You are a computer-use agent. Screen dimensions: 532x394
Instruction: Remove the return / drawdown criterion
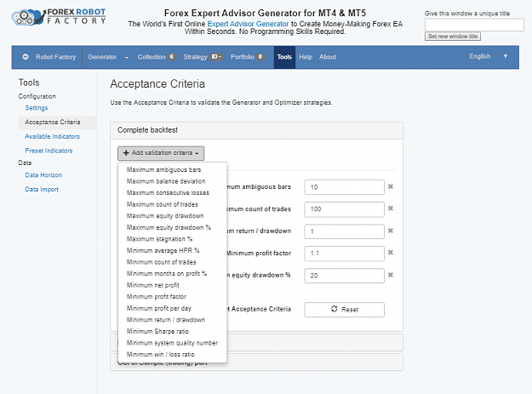click(391, 231)
